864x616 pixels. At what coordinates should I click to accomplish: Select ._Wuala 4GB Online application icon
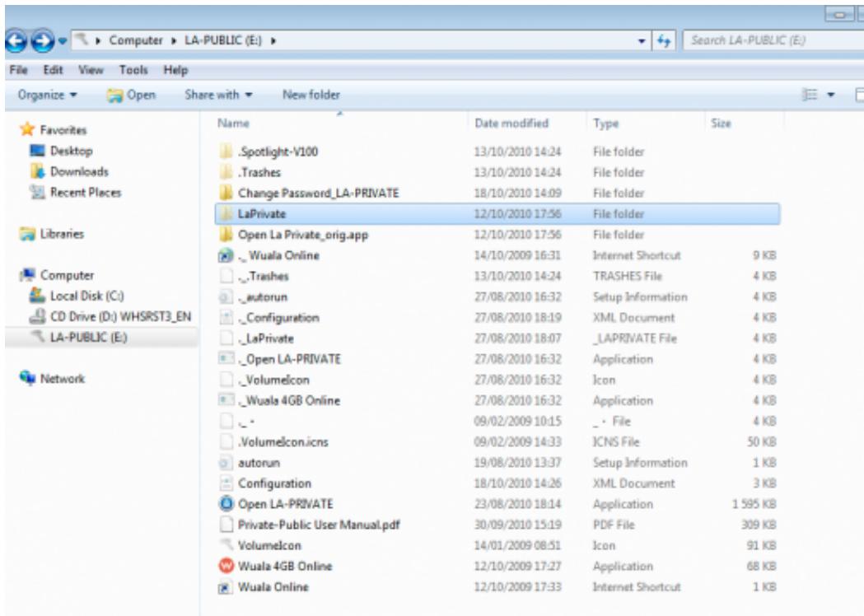click(226, 400)
